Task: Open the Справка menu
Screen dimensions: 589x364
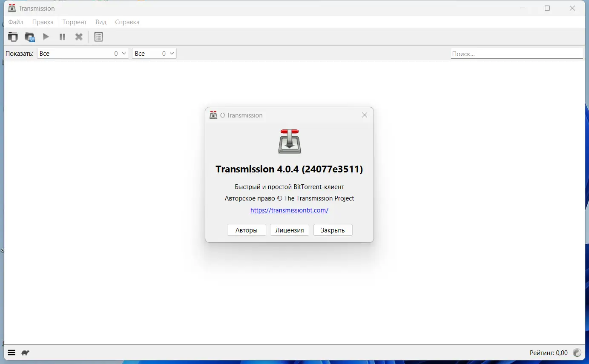Action: [x=127, y=22]
